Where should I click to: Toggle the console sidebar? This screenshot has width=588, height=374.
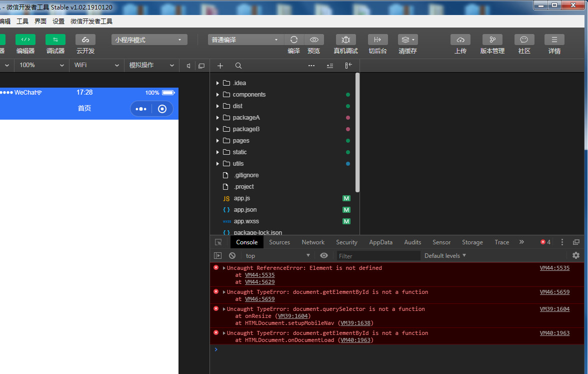click(x=217, y=256)
